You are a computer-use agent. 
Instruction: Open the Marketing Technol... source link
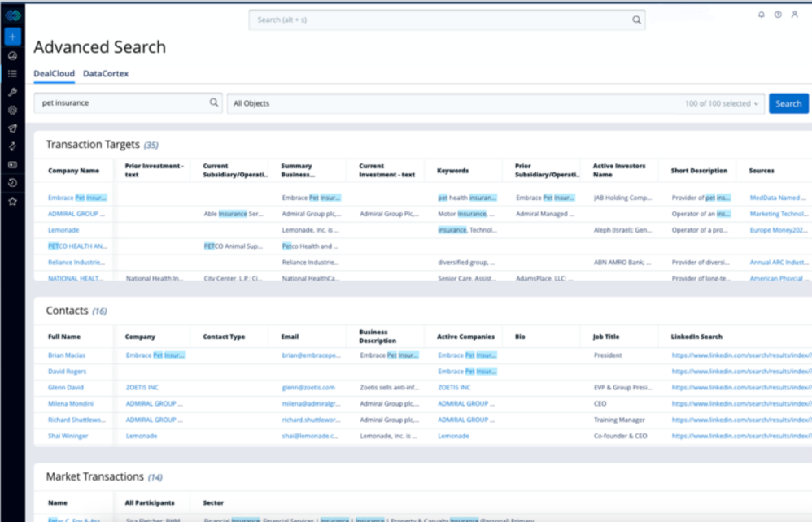pyautogui.click(x=779, y=214)
